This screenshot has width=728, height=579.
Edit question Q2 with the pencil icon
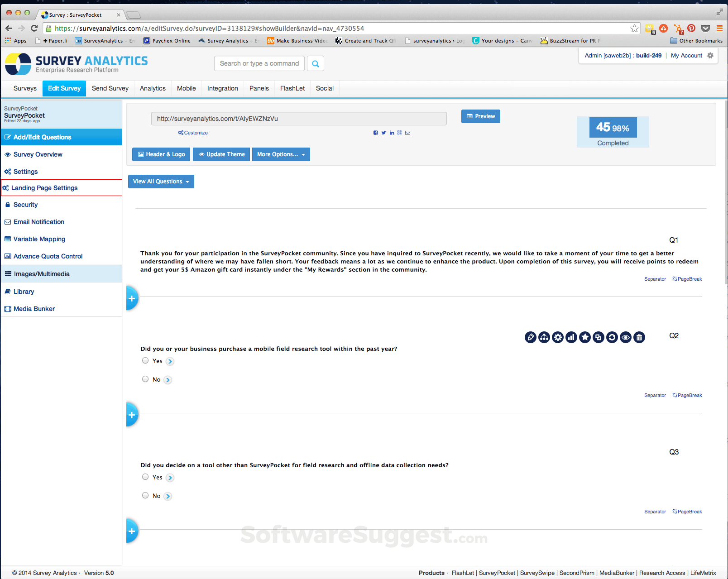(530, 337)
